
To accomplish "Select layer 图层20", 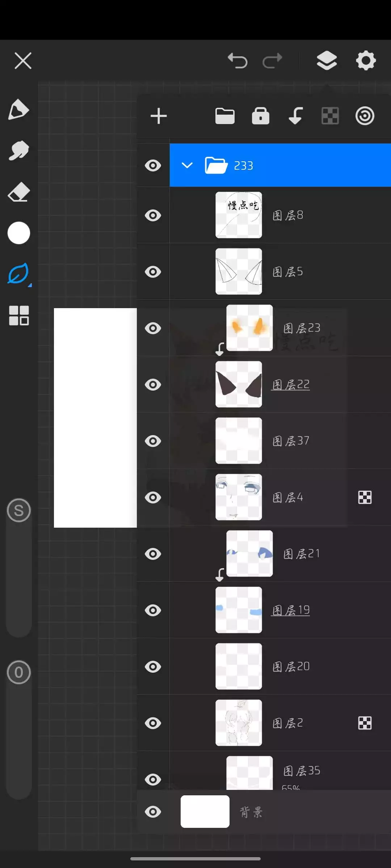I will 291,667.
